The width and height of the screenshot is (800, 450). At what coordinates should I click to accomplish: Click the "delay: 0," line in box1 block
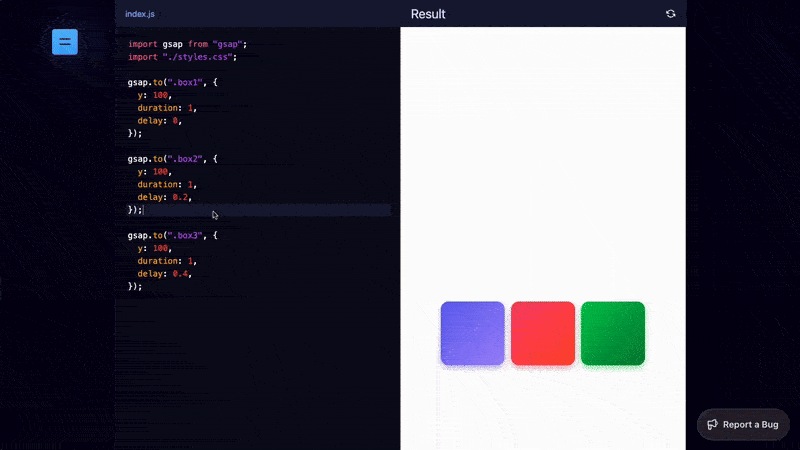pos(160,120)
